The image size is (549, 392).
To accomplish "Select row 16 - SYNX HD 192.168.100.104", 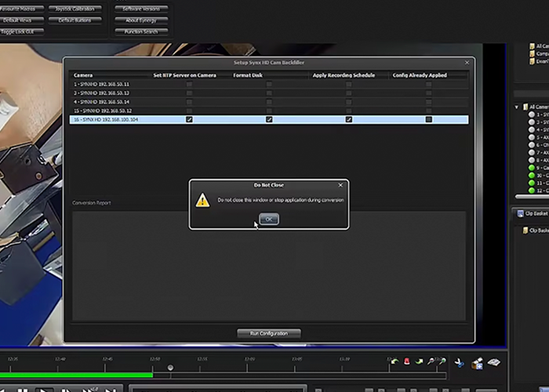I will (x=269, y=120).
